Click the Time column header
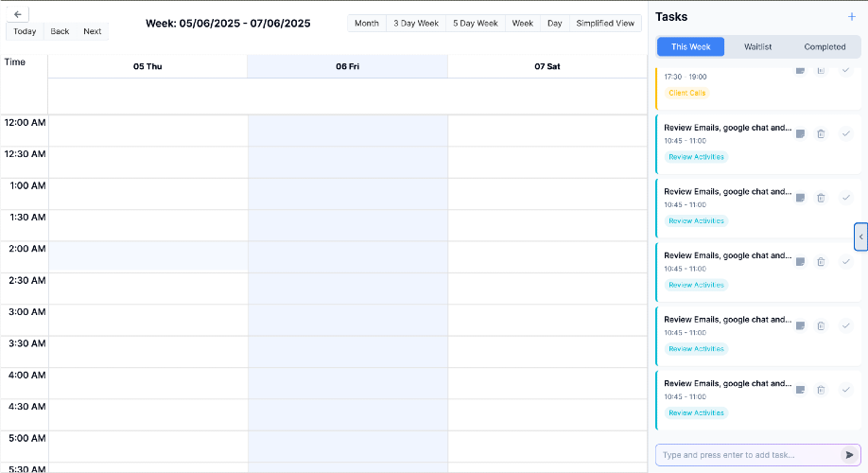The height and width of the screenshot is (473, 868). [x=15, y=62]
